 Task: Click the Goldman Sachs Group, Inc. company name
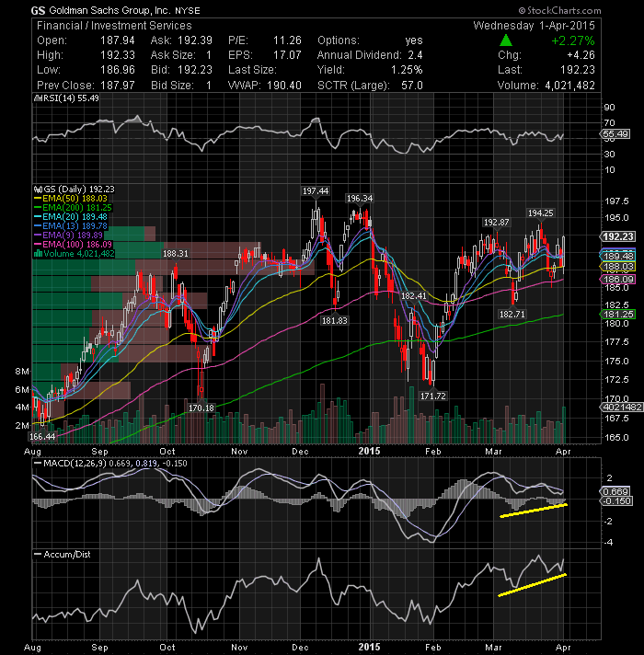110,10
